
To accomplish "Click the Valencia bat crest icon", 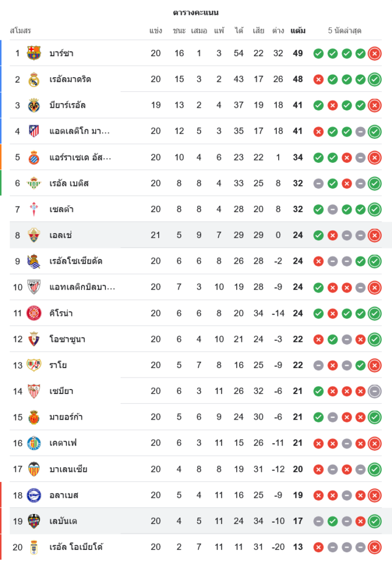I will [34, 469].
